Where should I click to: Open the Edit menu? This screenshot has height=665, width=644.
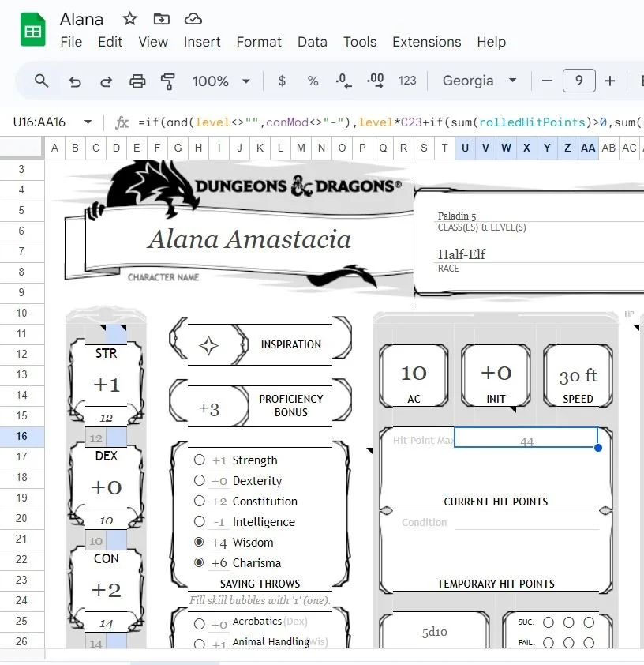tap(110, 42)
